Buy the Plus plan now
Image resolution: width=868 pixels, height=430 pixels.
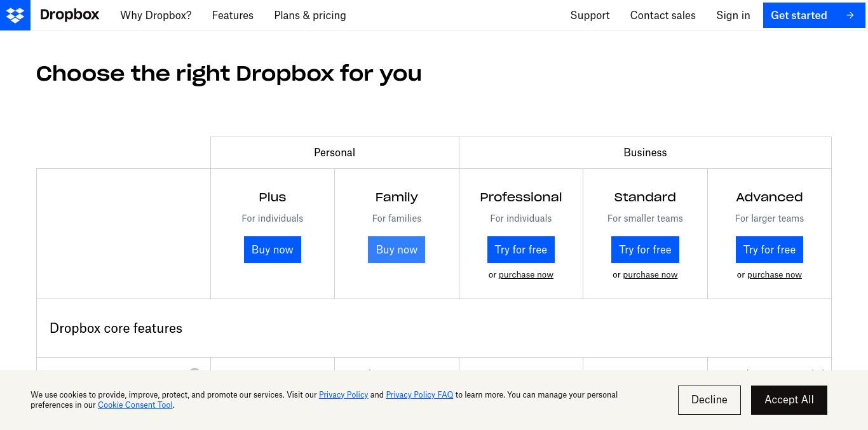tap(273, 250)
